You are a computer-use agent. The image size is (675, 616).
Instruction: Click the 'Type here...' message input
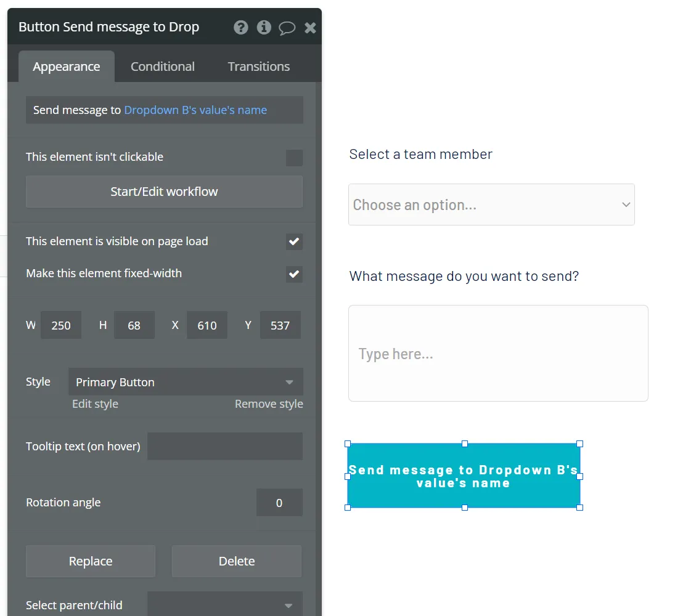click(498, 354)
